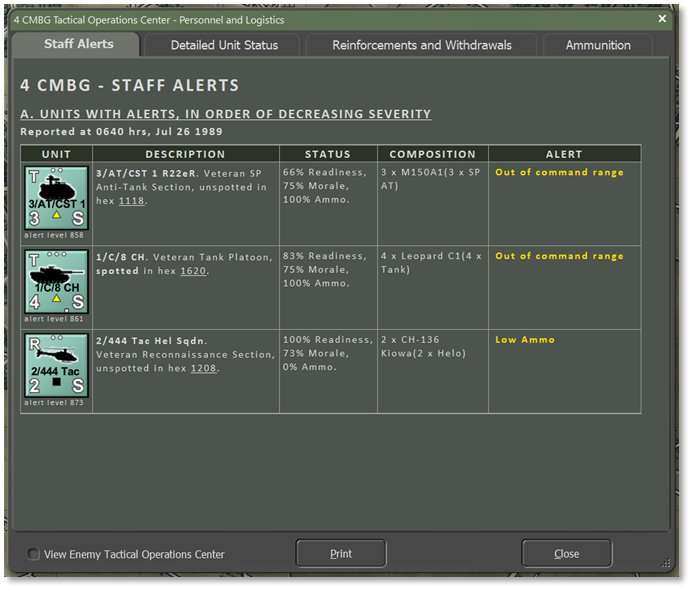Follow the hex 1118 link
691x589 pixels.
coord(132,201)
